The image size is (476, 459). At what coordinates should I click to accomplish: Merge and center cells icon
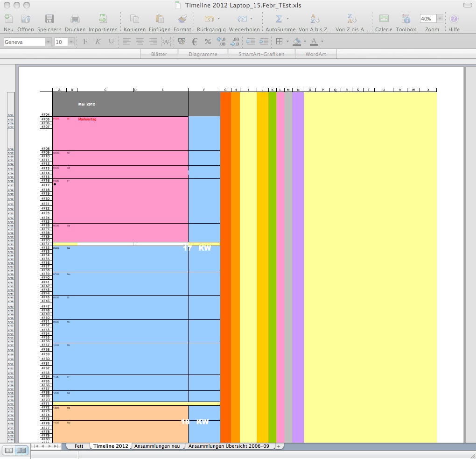(x=166, y=42)
